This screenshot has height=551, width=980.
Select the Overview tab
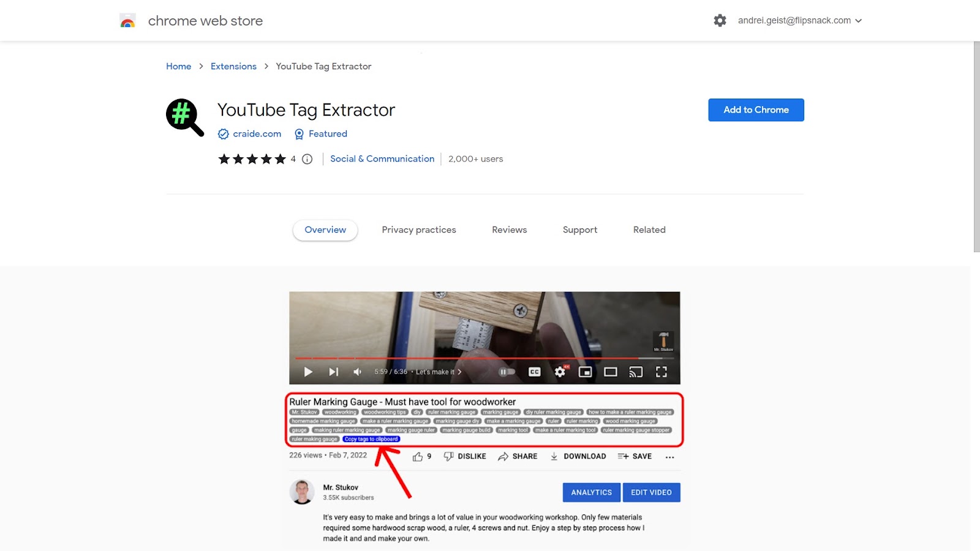325,230
